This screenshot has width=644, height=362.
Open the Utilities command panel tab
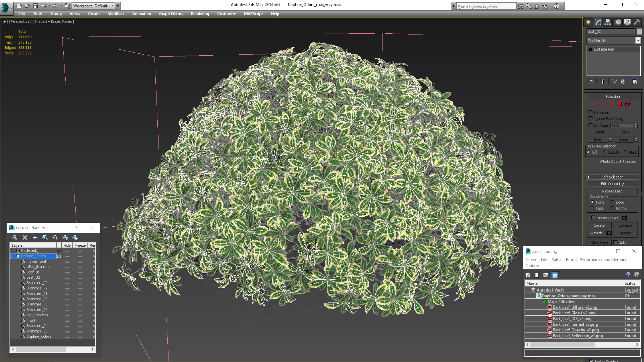tap(637, 22)
